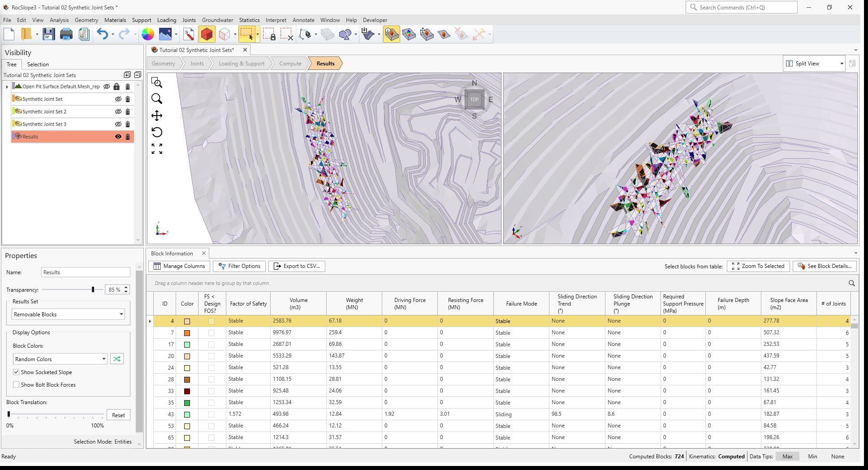Click Export to CSV button
Screen dimensions: 868x470
point(297,266)
